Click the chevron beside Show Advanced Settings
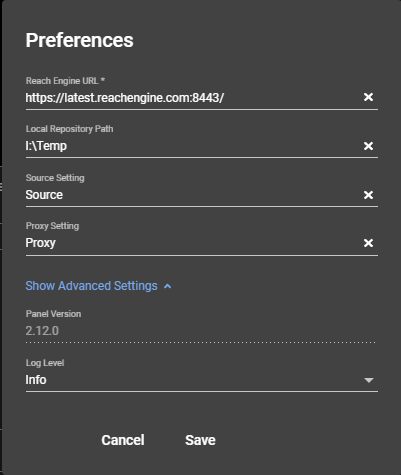Viewport: 401px width, 475px height. pos(168,286)
